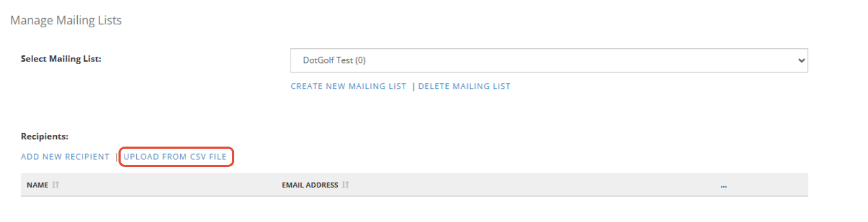Click the Recipients section label
This screenshot has width=868, height=222.
point(44,136)
